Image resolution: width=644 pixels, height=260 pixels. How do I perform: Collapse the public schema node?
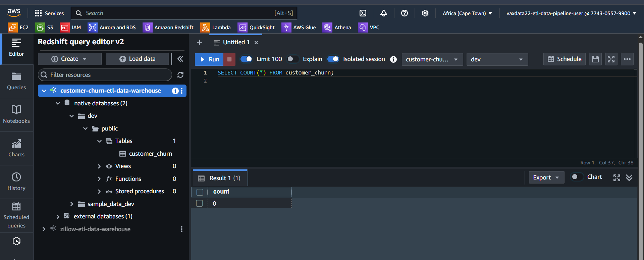(x=85, y=128)
